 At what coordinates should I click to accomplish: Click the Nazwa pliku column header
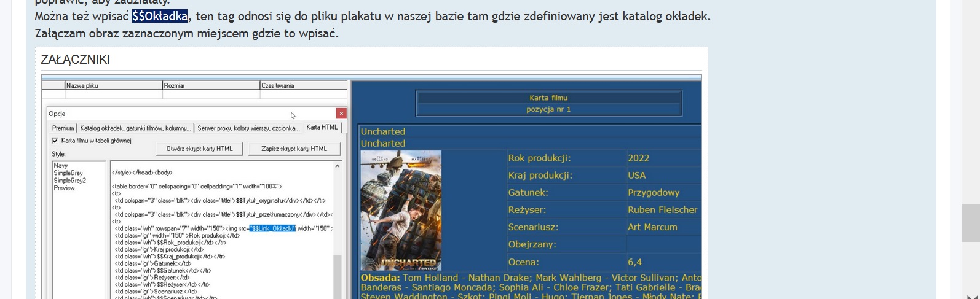point(114,85)
